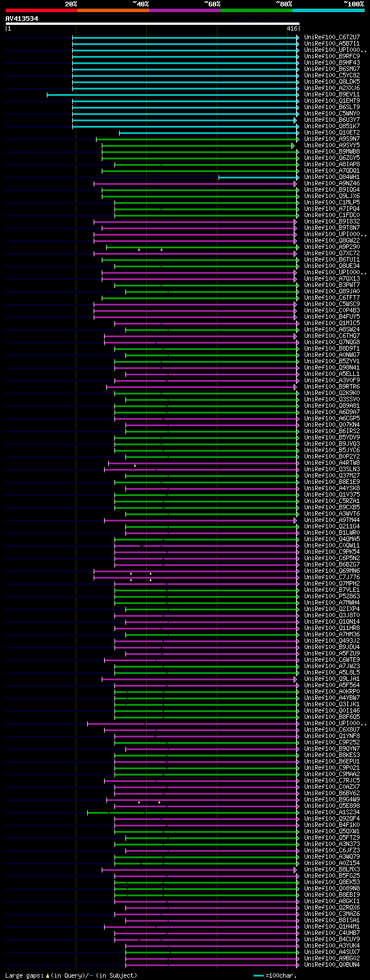Image resolution: width=370 pixels, height=980 pixels.
Task: Select label UniRef100_Q1EHT9
Action: point(332,100)
